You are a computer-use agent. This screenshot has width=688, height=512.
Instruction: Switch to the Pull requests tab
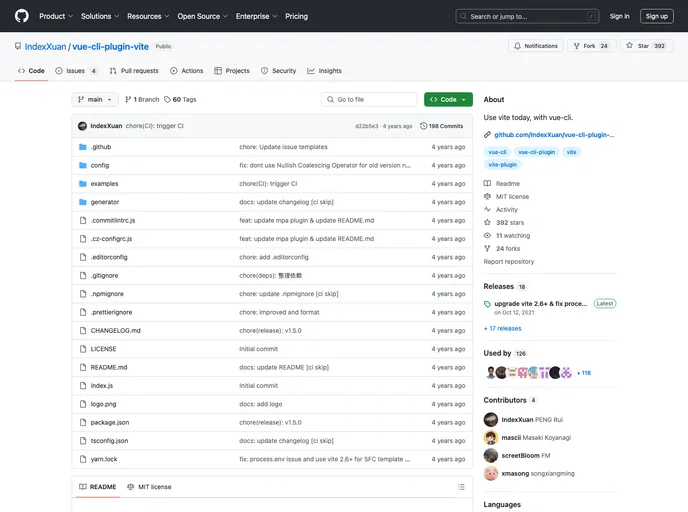tap(134, 71)
